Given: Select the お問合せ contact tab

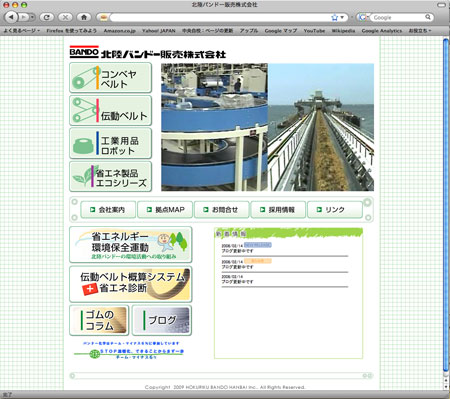Looking at the screenshot, I should click(x=221, y=210).
